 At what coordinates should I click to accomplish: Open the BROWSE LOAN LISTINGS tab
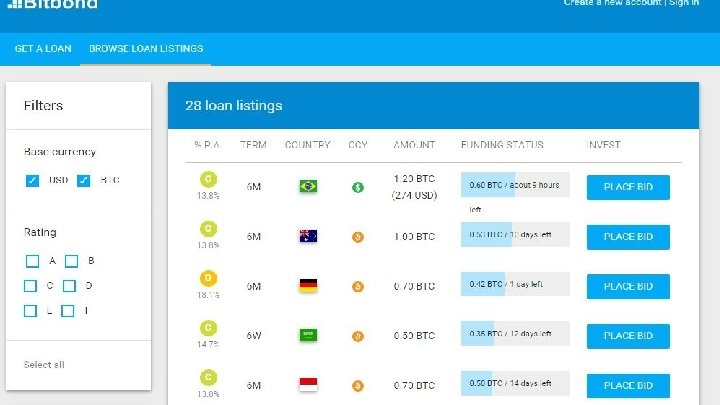146,49
